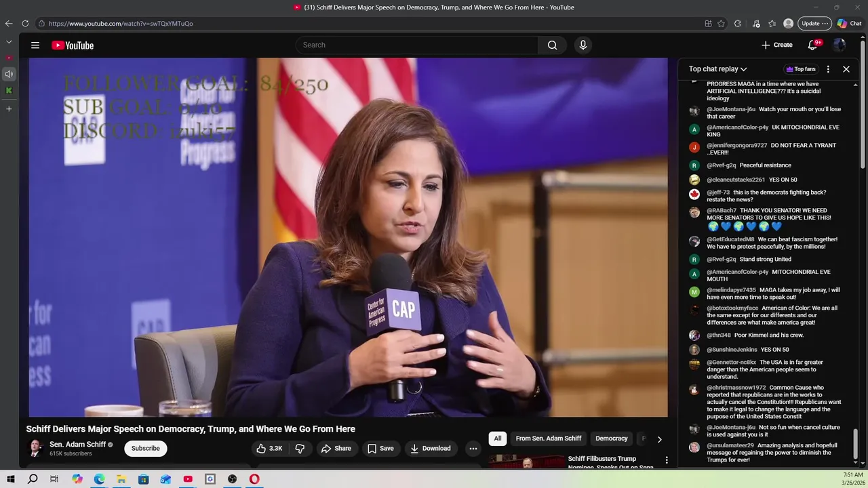Screen dimensions: 868x488
Task: Toggle the sidebar sound speaker icon
Action: point(9,74)
